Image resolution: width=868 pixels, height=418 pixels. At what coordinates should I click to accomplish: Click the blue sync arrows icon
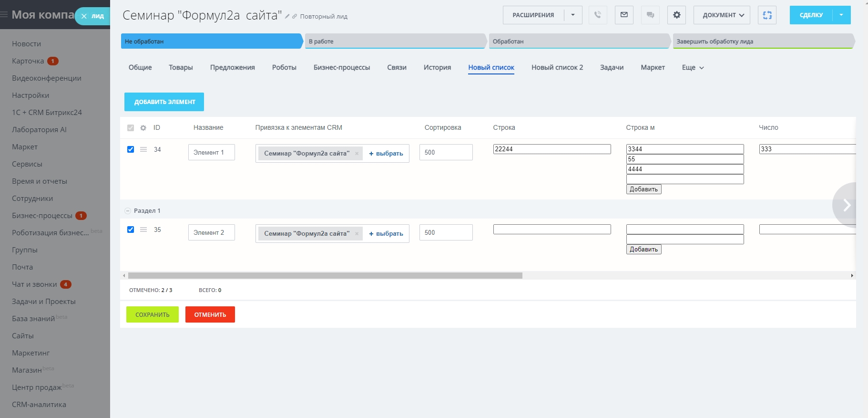pos(767,15)
